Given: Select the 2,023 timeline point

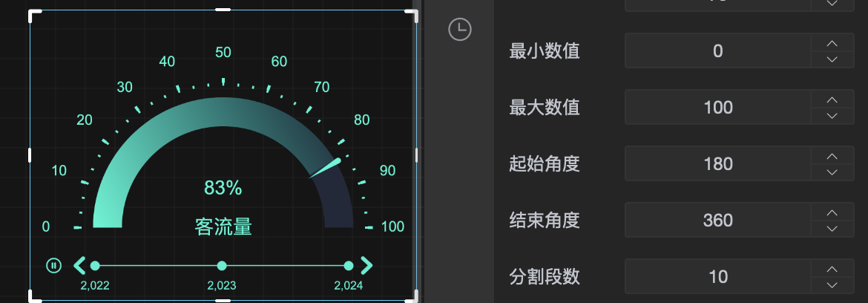Looking at the screenshot, I should [x=222, y=266].
